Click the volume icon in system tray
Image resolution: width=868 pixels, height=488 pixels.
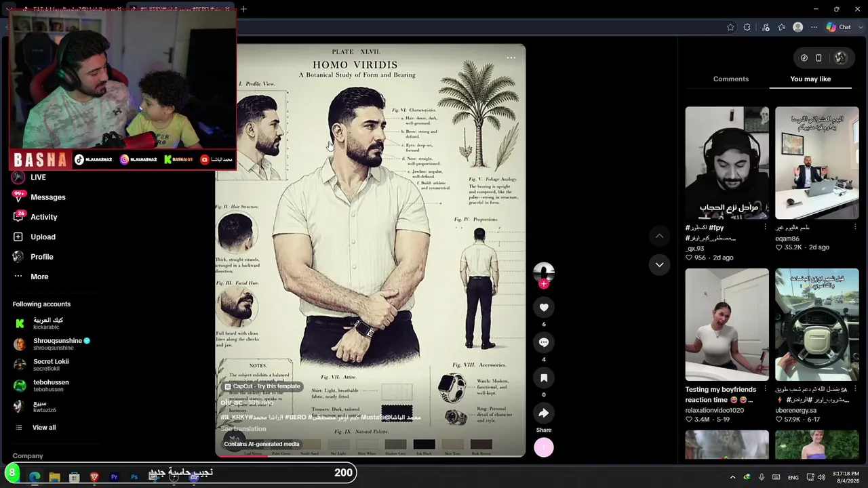coord(822,477)
